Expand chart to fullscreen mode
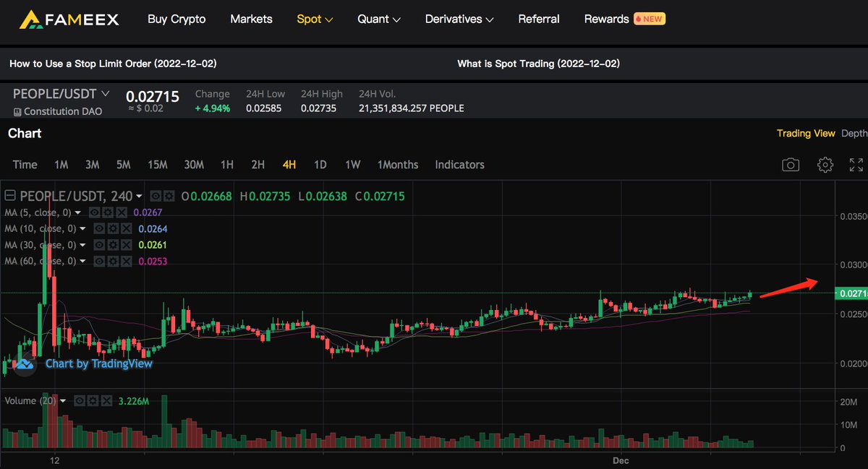Viewport: 868px width, 469px height. 856,165
